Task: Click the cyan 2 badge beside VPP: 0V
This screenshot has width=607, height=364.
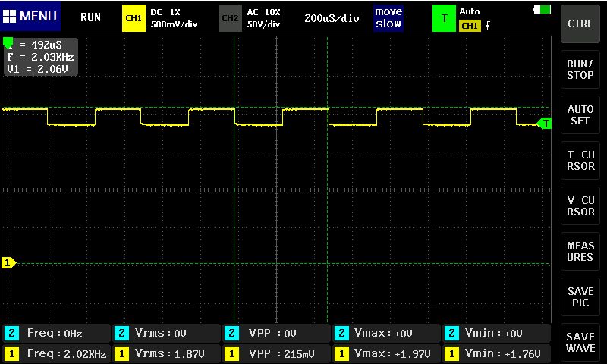Action: (x=231, y=334)
